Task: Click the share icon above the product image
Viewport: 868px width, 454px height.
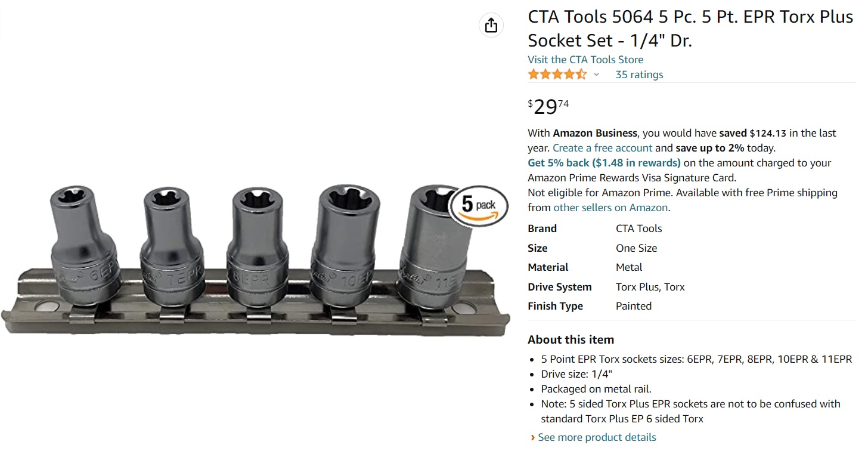Action: (491, 25)
